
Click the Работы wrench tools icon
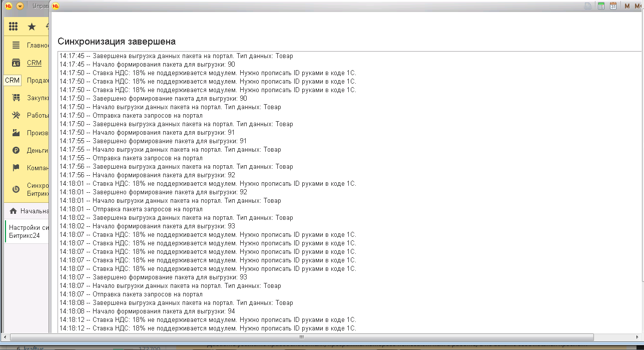(x=16, y=115)
